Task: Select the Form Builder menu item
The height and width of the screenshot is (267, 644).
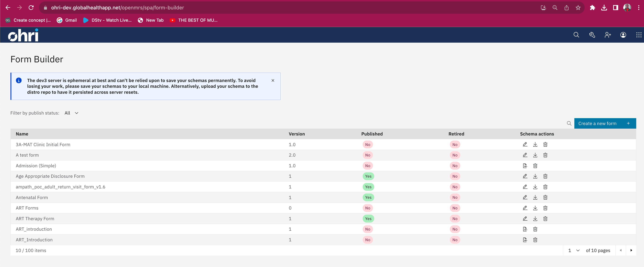Action: coord(37,59)
